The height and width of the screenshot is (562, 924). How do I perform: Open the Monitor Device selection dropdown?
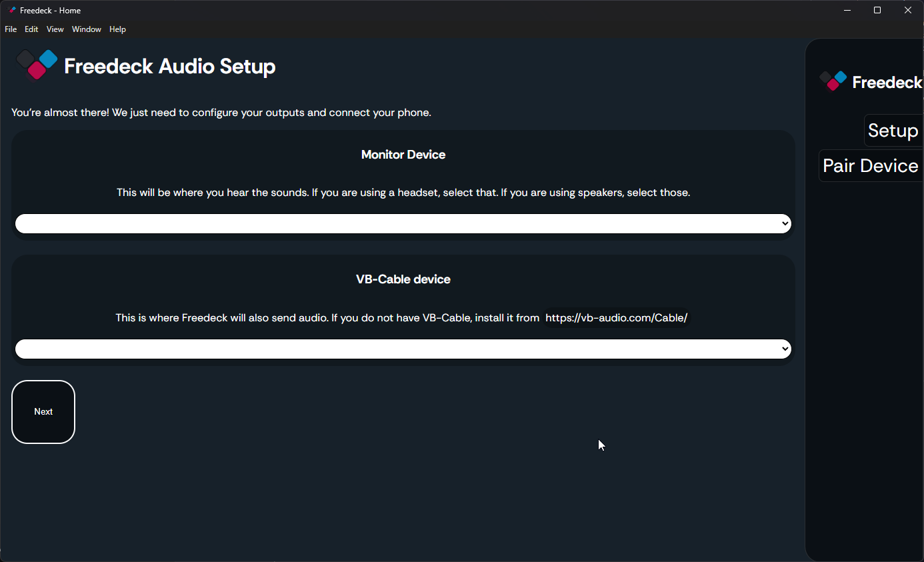click(x=403, y=224)
